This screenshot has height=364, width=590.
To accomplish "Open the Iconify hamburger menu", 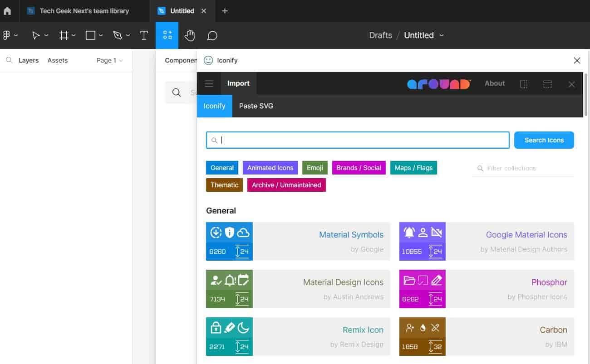I will [x=209, y=84].
